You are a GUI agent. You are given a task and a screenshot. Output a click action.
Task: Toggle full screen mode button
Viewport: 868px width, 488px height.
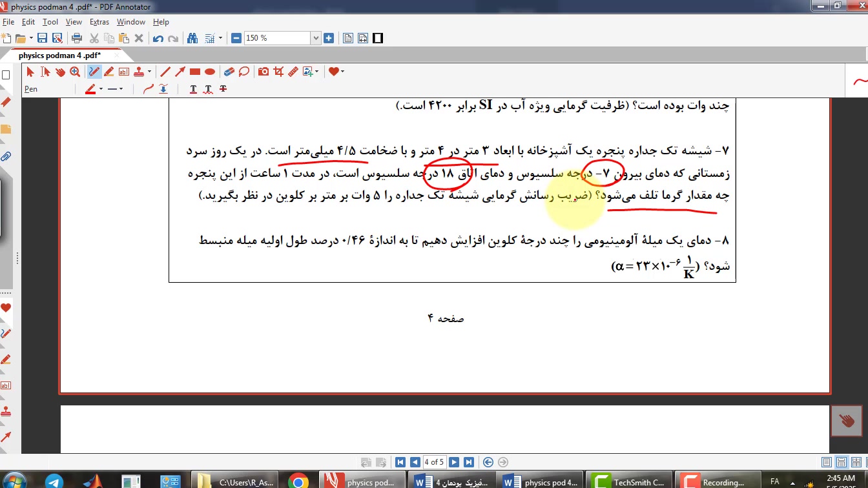[x=378, y=38]
